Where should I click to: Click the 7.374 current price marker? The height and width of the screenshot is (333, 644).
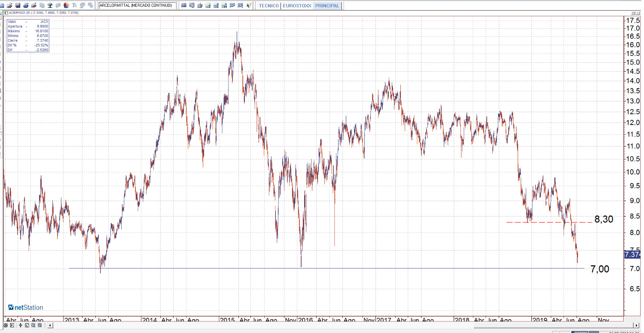click(632, 254)
